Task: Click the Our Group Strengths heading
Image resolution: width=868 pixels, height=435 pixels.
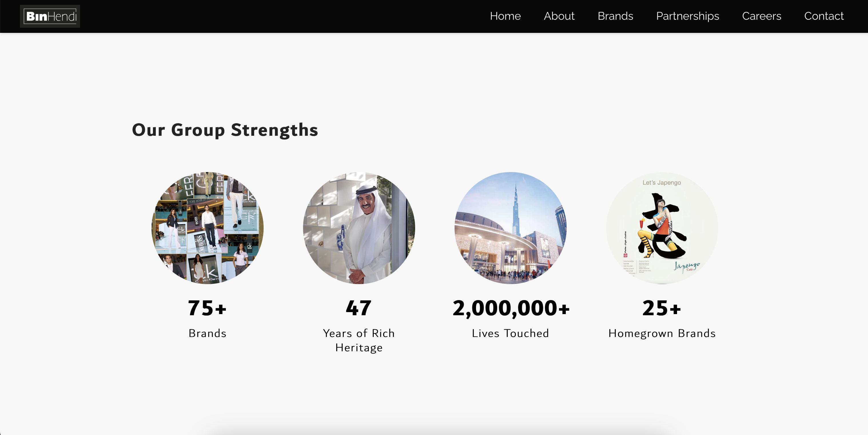Action: tap(225, 130)
